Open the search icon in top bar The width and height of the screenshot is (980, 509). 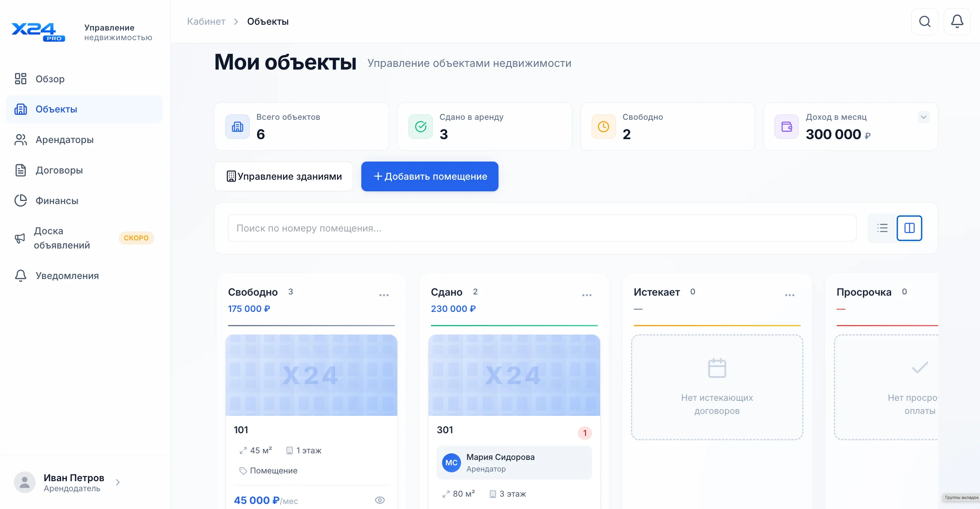point(924,22)
